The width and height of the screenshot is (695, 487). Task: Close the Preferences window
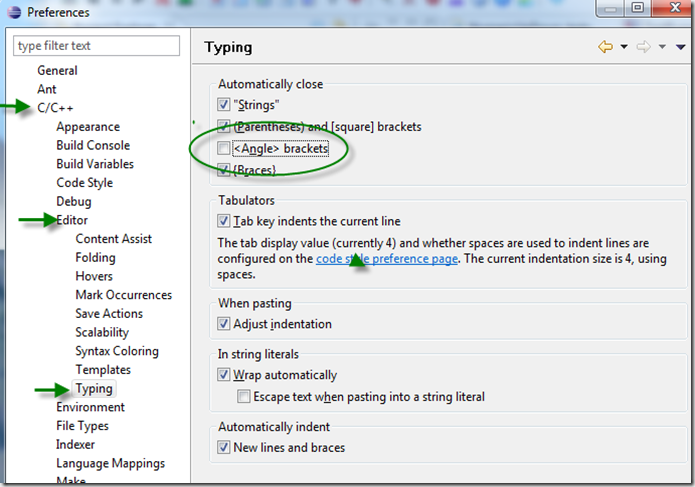click(x=674, y=8)
